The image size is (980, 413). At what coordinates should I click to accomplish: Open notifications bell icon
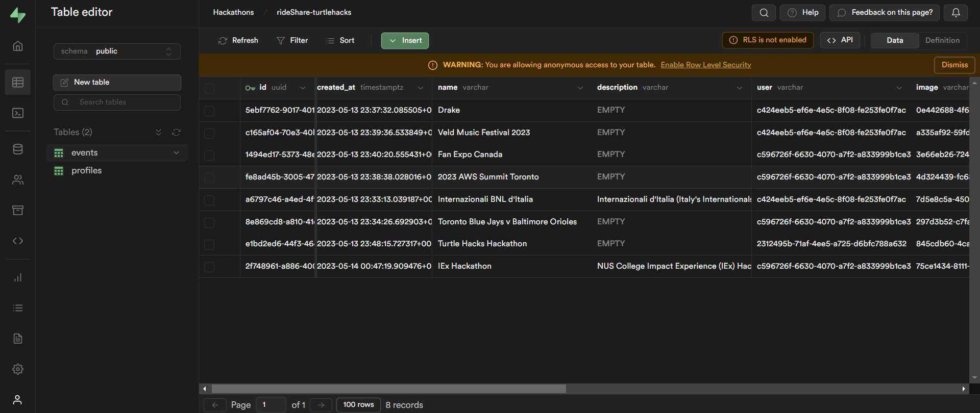pos(956,13)
